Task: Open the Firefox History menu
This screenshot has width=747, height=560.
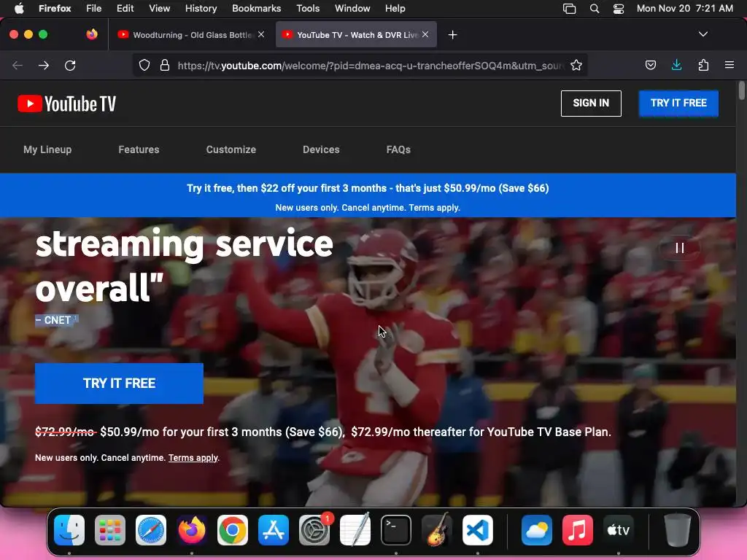Action: (x=201, y=9)
